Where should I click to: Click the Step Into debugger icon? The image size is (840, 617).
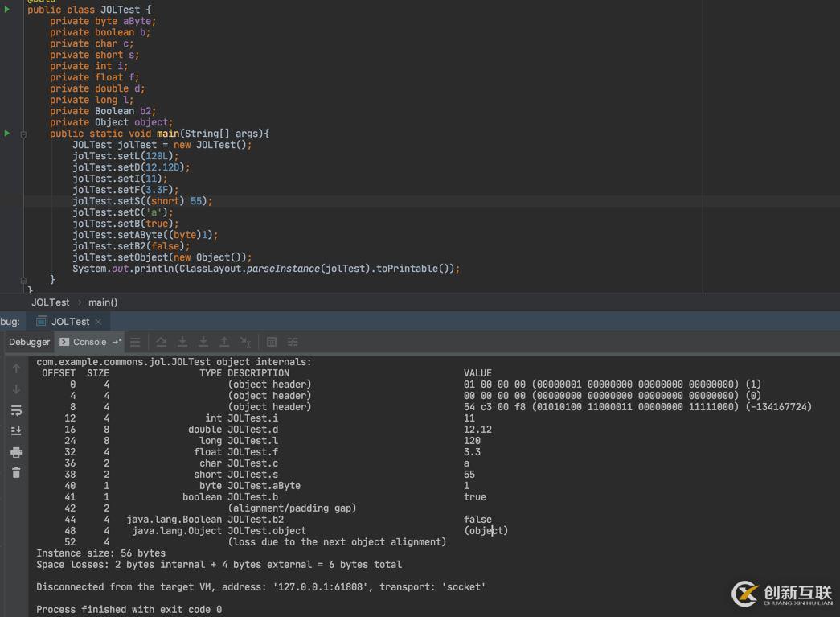(x=182, y=342)
